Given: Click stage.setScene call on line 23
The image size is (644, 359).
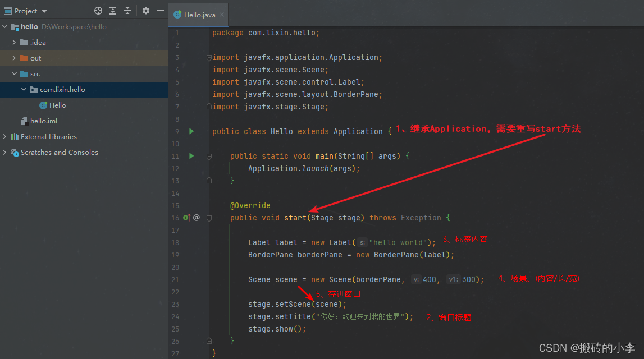Looking at the screenshot, I should coord(297,304).
